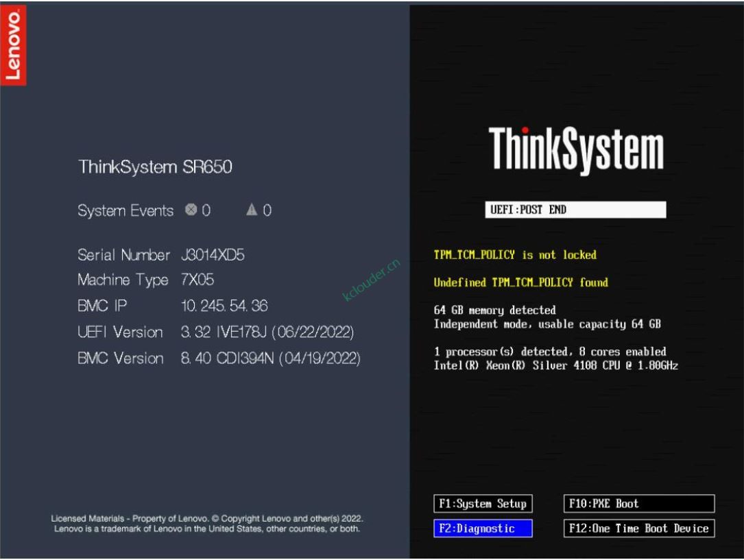Click Intel Xeon Silver 4108 CPU line
744x560 pixels.
point(555,365)
